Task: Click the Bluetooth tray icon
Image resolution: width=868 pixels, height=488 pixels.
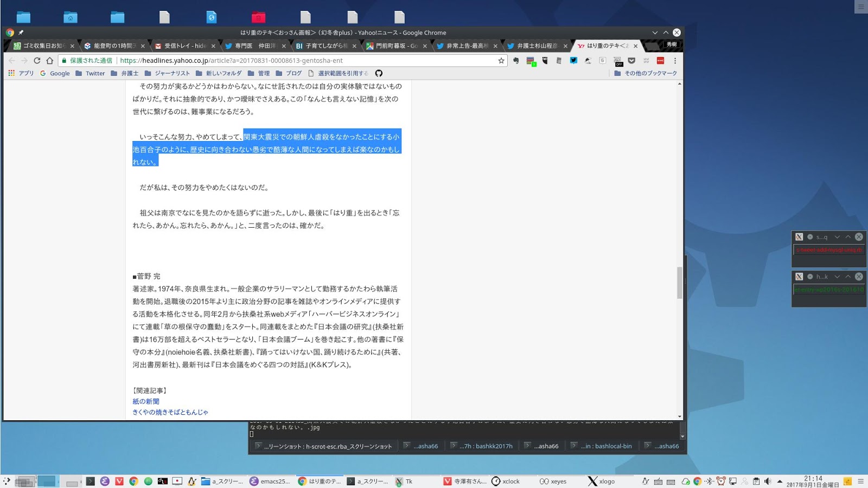Action: click(709, 481)
